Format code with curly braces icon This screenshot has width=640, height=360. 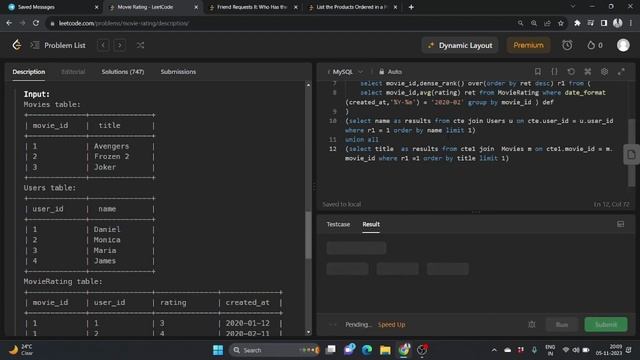click(x=554, y=72)
